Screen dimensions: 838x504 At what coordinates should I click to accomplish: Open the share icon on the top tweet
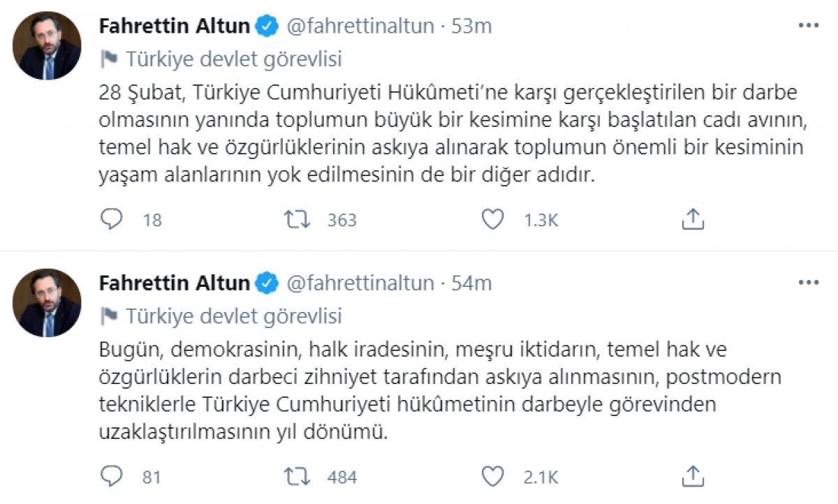tap(693, 218)
